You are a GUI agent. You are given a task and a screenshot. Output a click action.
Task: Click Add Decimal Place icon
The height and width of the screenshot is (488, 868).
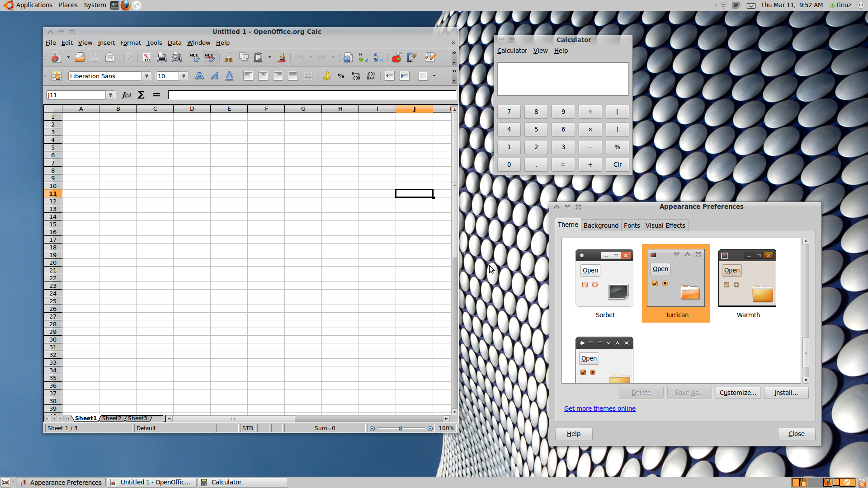pos(356,76)
